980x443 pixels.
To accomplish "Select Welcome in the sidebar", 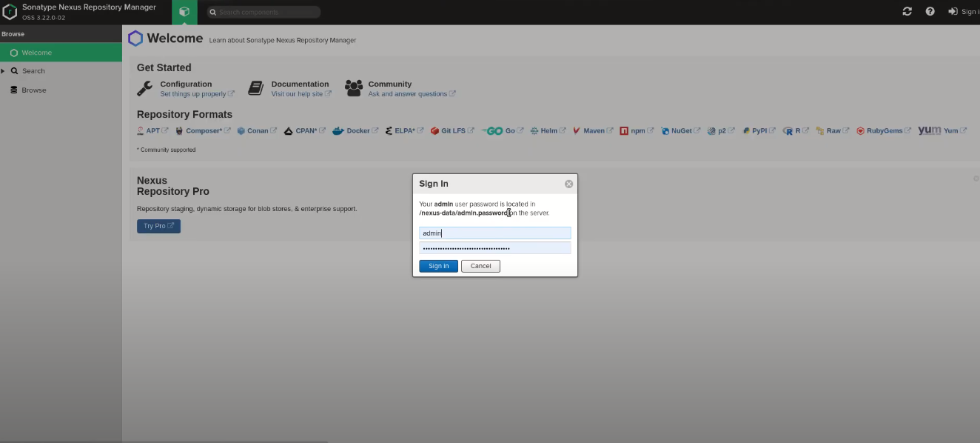I will [x=61, y=53].
